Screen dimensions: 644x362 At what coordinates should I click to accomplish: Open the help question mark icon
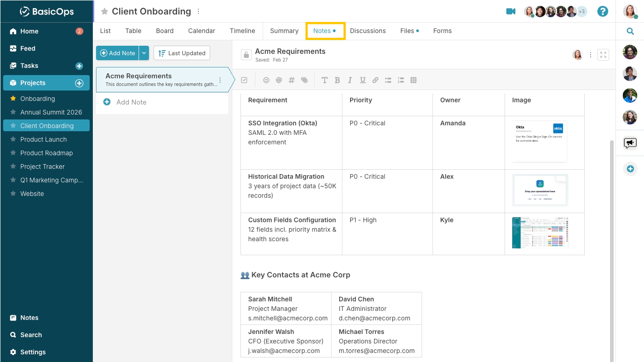602,11
